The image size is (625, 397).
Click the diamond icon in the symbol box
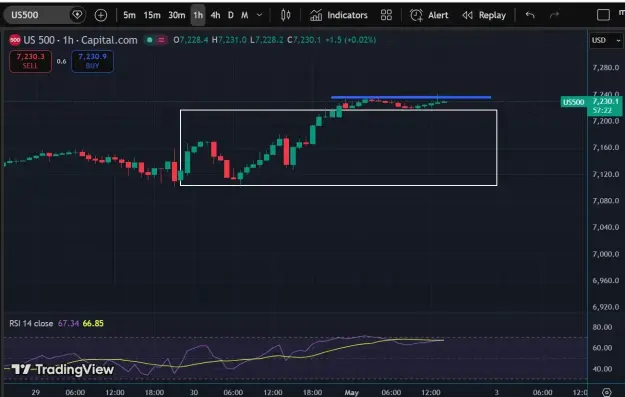77,15
